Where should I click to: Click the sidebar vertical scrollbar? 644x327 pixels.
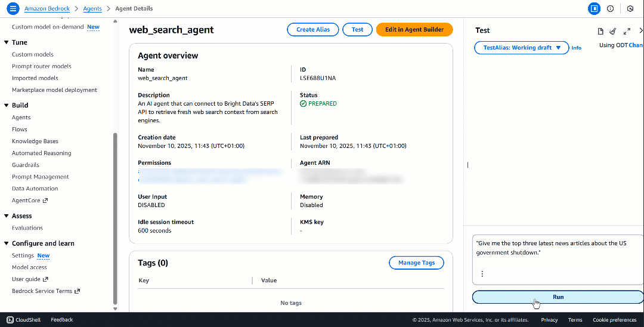click(115, 218)
